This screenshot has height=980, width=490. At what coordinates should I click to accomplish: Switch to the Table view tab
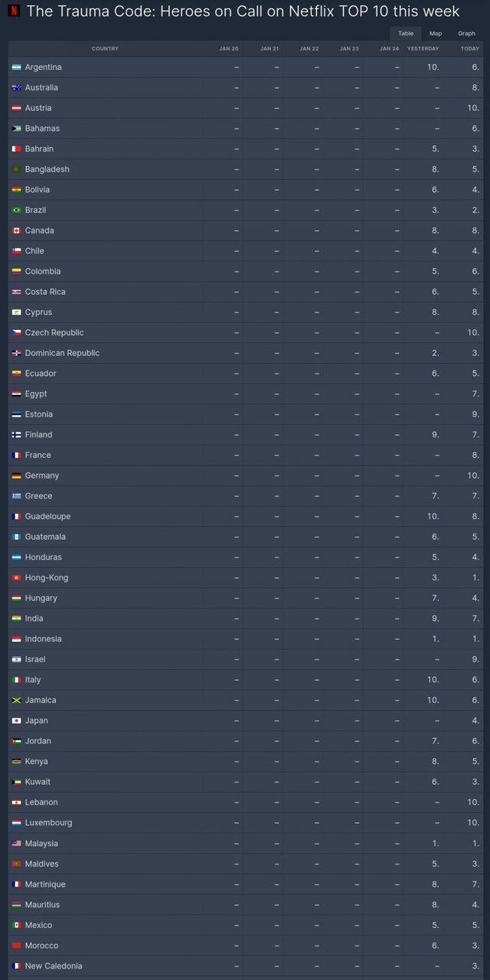click(x=405, y=34)
